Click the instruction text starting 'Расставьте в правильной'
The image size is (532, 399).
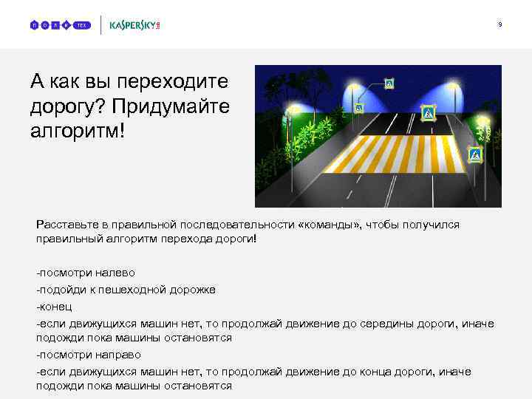pyautogui.click(x=248, y=231)
